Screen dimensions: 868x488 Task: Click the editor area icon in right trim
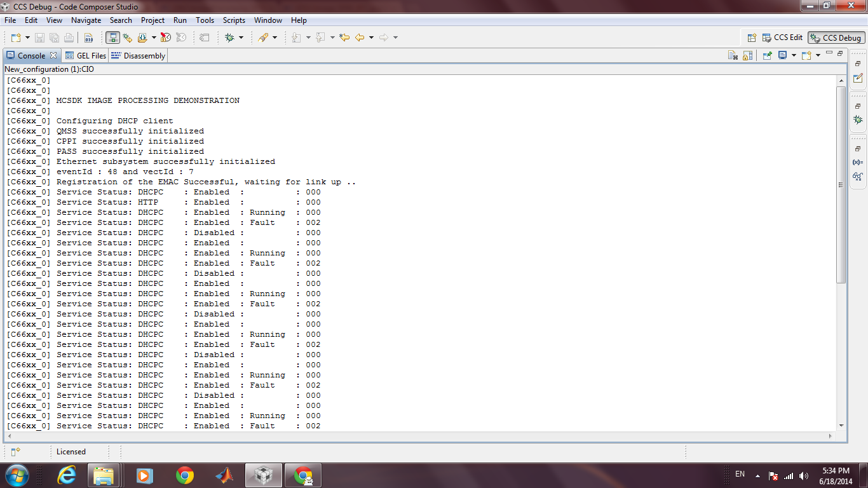click(x=858, y=78)
